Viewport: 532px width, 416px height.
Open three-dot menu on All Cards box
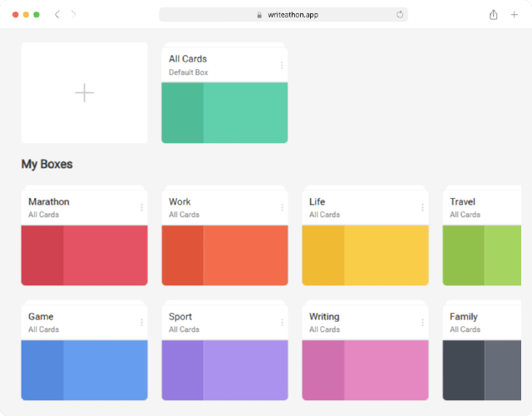(282, 65)
